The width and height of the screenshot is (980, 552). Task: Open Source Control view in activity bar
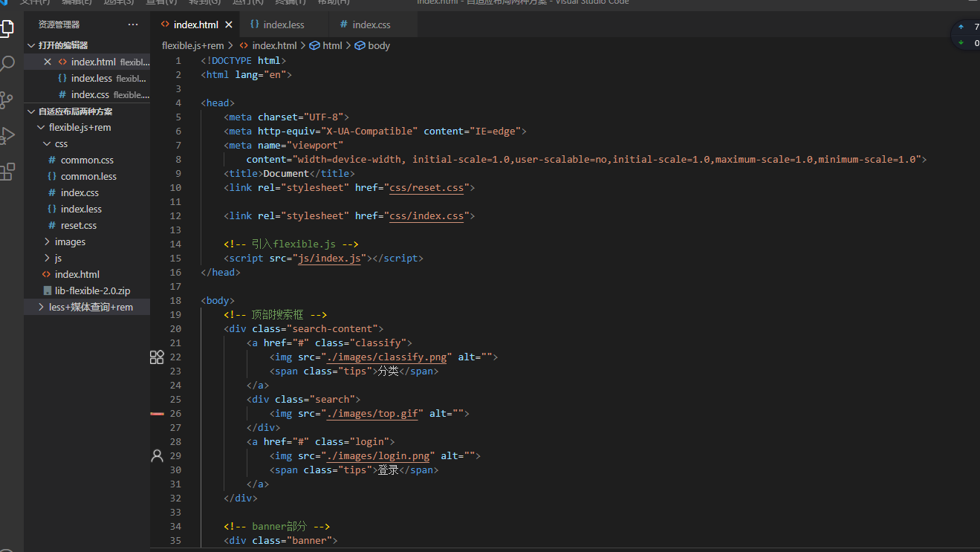pos(7,100)
